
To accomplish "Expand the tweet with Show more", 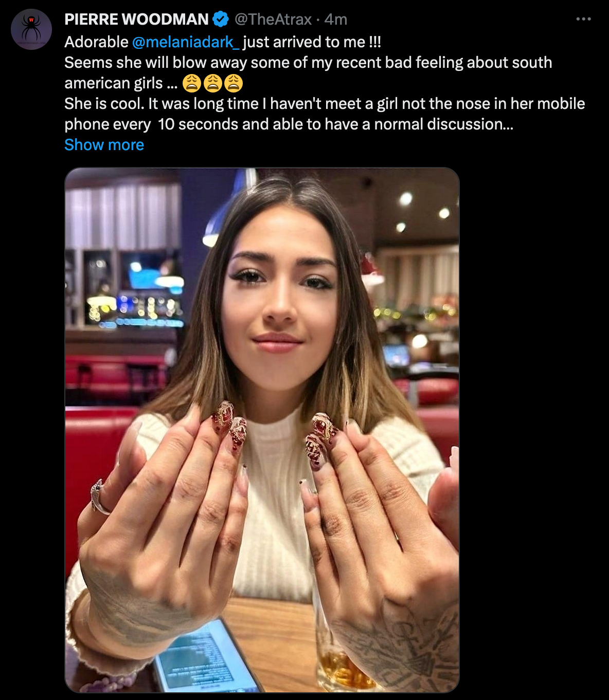I will click(x=104, y=145).
